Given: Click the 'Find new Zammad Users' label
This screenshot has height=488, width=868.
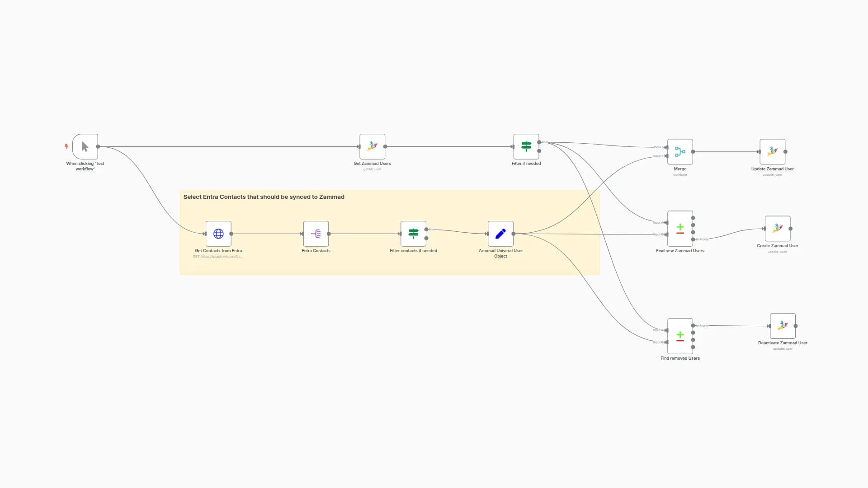Looking at the screenshot, I should pyautogui.click(x=680, y=251).
